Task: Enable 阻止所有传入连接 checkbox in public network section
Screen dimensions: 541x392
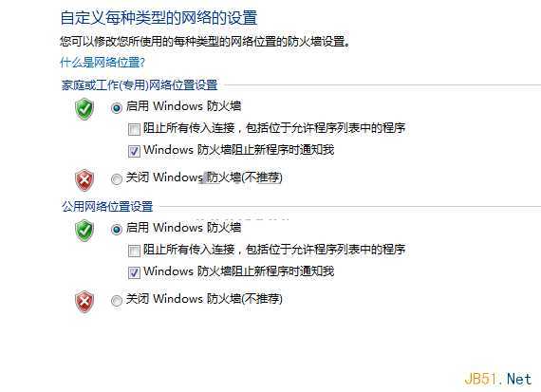Action: point(134,251)
